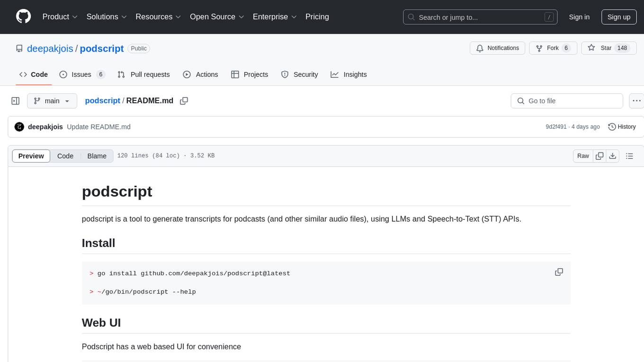This screenshot has height=362, width=644.
Task: Expand the Product menu
Action: (x=60, y=17)
